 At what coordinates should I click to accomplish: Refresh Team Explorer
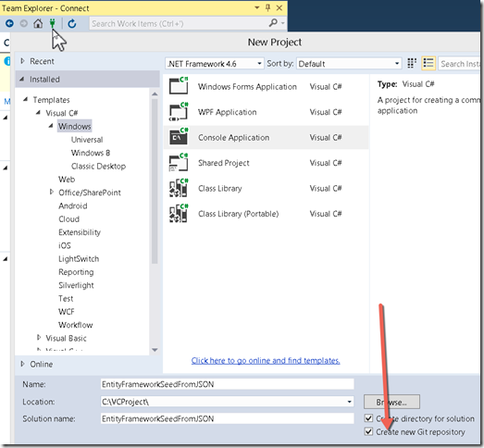coord(72,23)
